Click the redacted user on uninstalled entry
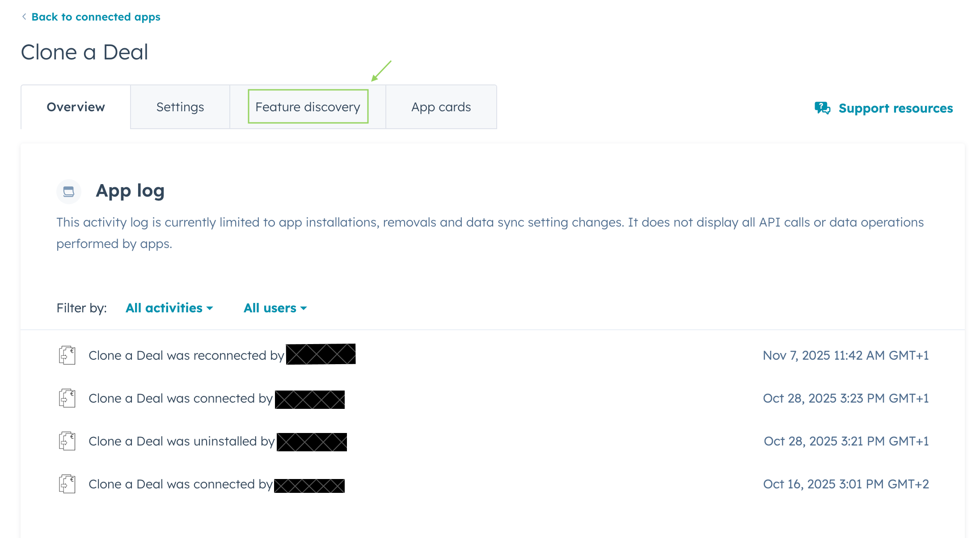 click(312, 442)
